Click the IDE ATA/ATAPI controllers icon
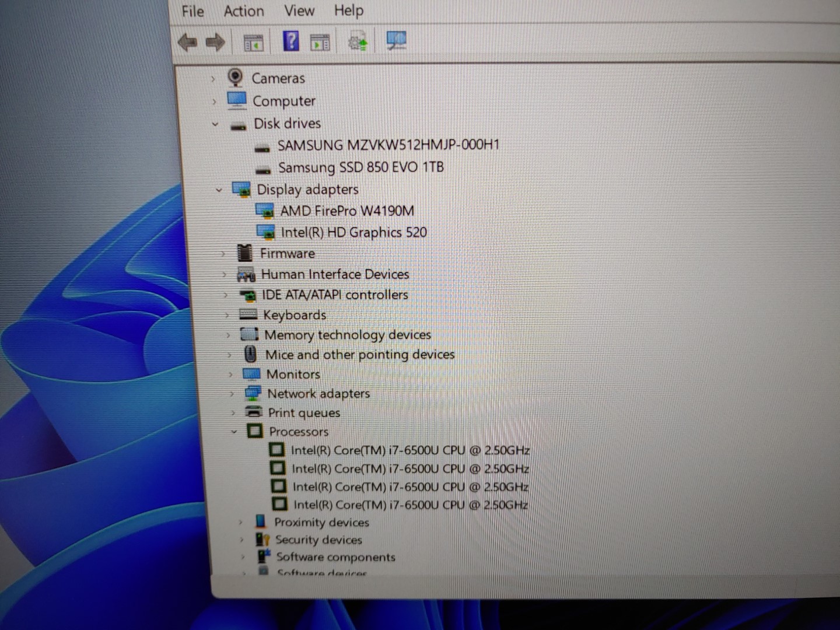The height and width of the screenshot is (630, 840). [x=248, y=295]
